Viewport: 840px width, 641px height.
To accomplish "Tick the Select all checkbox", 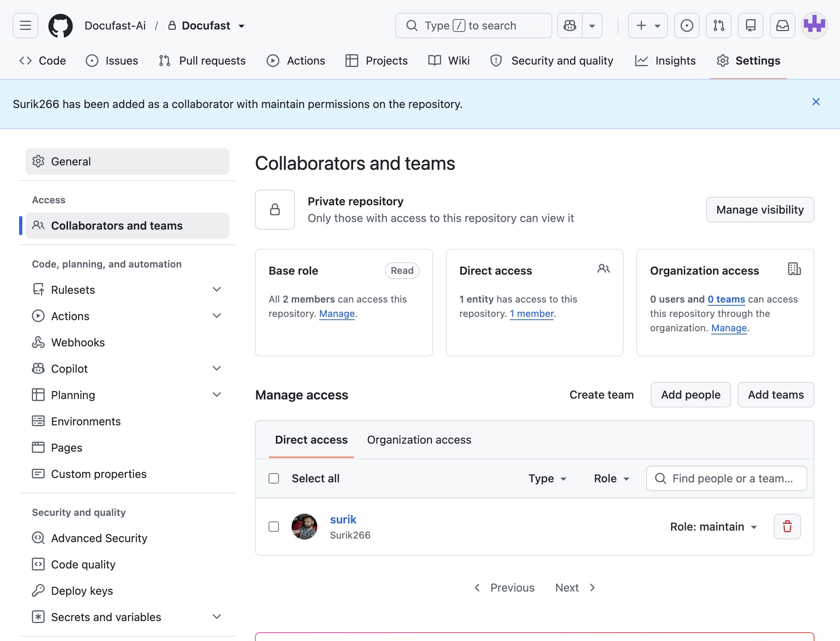I will (x=274, y=478).
